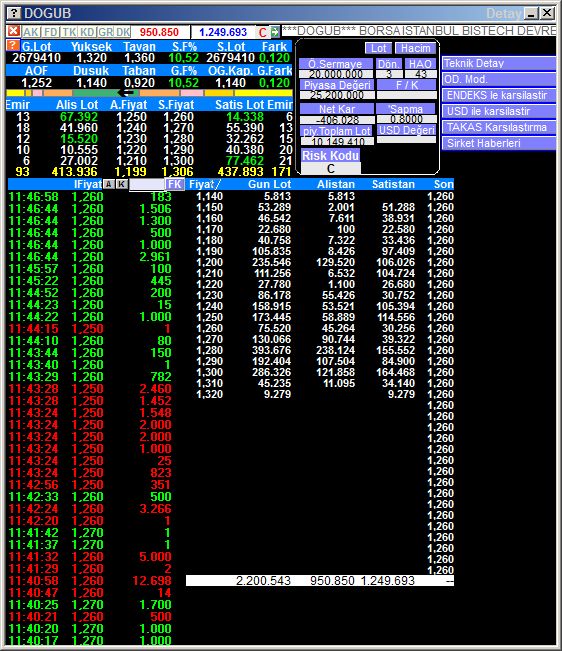The height and width of the screenshot is (651, 562).
Task: Click the filter input field beside FK
Action: (147, 184)
